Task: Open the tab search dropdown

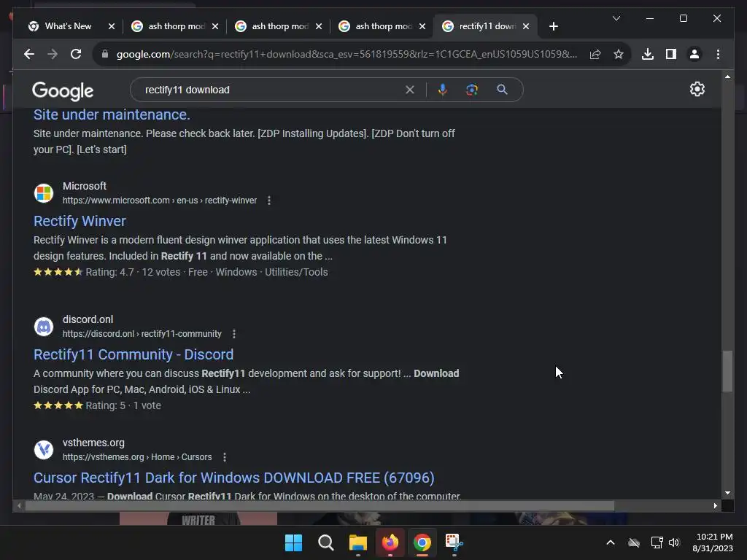Action: (x=616, y=18)
